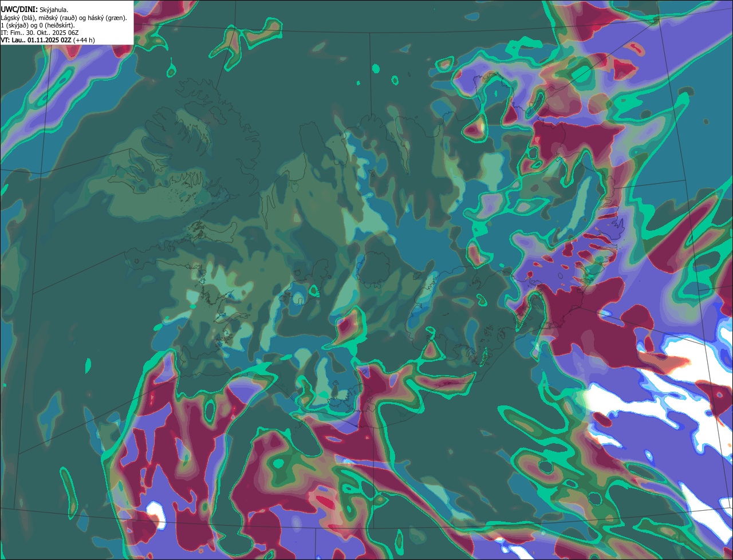Click the '(+44 h)' forecast offset text
This screenshot has height=560, width=733.
click(84, 40)
